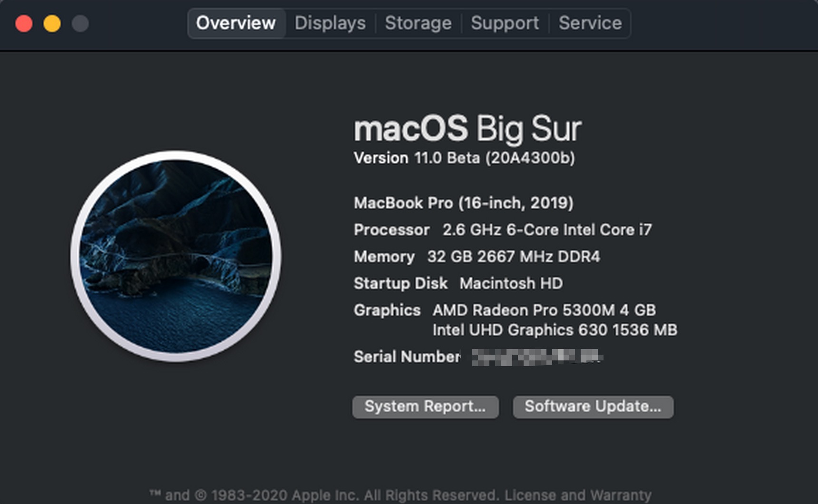
Task: Click the Version 11.0 Beta text
Action: tap(464, 158)
